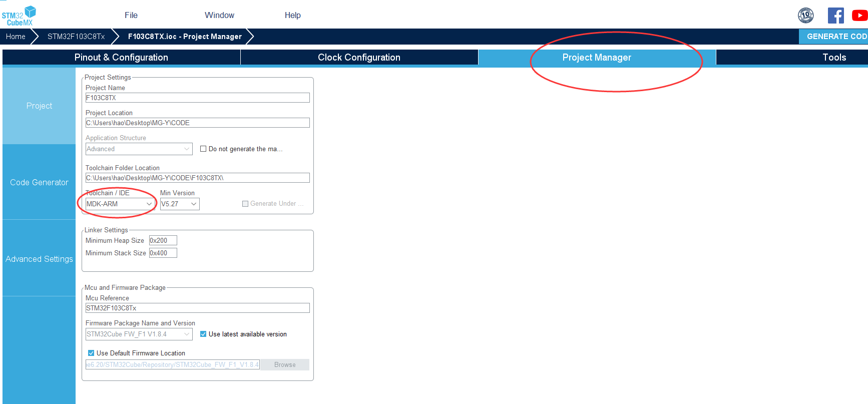The image size is (868, 404).
Task: Toggle Do not generate the main checkbox
Action: point(203,149)
